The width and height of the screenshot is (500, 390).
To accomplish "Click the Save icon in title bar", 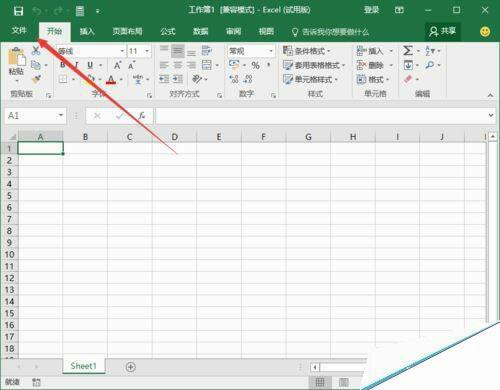I will [x=18, y=11].
